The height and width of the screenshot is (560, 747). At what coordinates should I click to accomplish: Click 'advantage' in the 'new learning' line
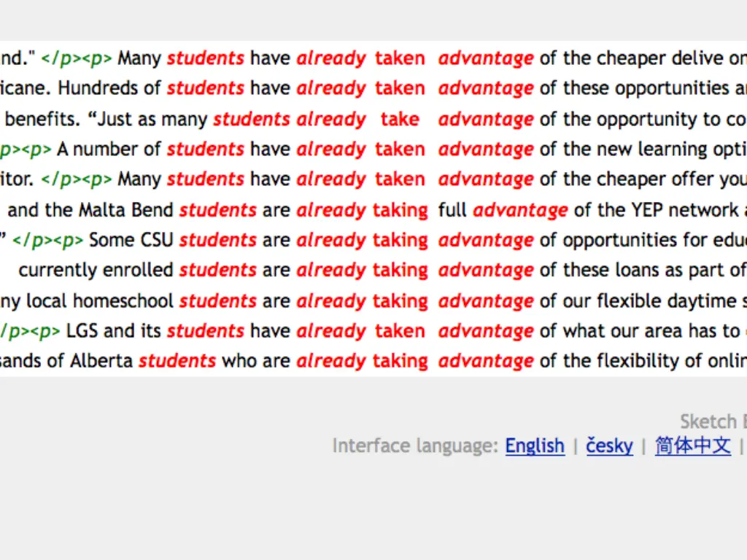[x=486, y=149]
